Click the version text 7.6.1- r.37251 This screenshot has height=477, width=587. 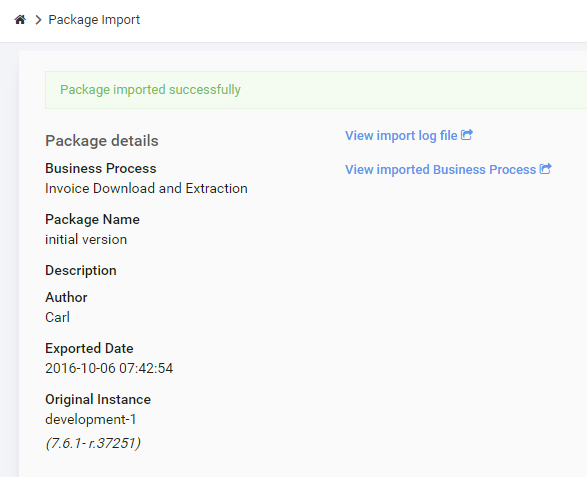pyautogui.click(x=93, y=443)
